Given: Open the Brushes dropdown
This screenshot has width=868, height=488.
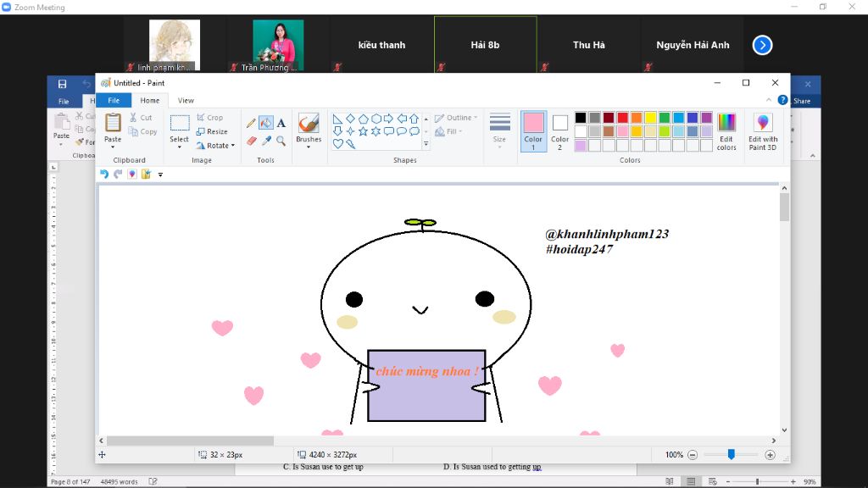Looking at the screenshot, I should coord(309,147).
